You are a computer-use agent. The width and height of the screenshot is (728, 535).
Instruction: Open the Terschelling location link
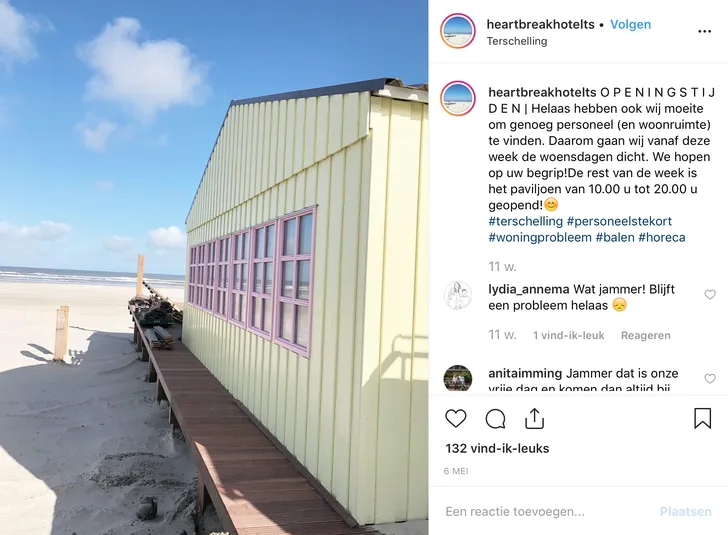(517, 41)
